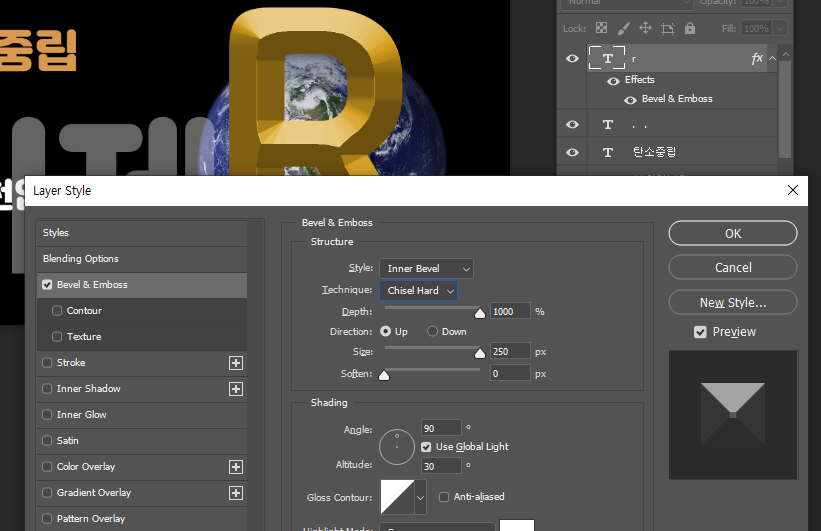Click lock all padlock icon
Image resolution: width=821 pixels, height=531 pixels.
(x=690, y=28)
